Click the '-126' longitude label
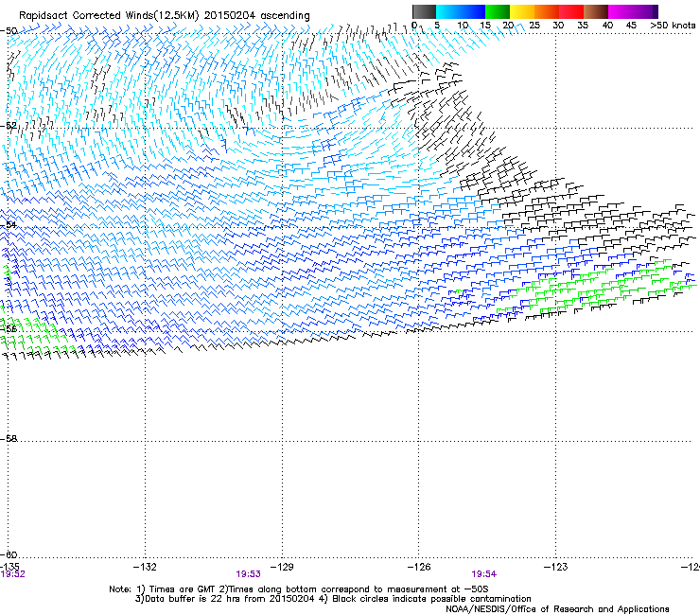Image resolution: width=700 pixels, height=615 pixels. [x=419, y=567]
